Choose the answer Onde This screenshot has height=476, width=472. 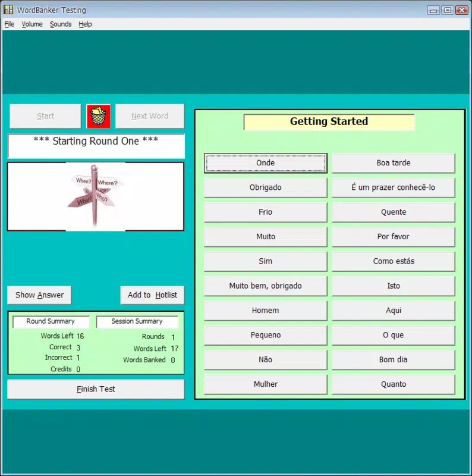265,163
